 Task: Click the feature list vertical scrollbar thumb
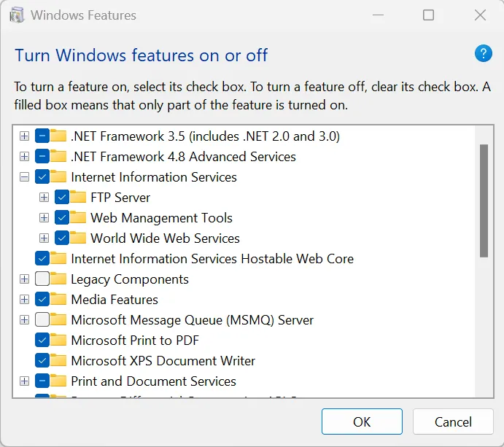(x=483, y=201)
